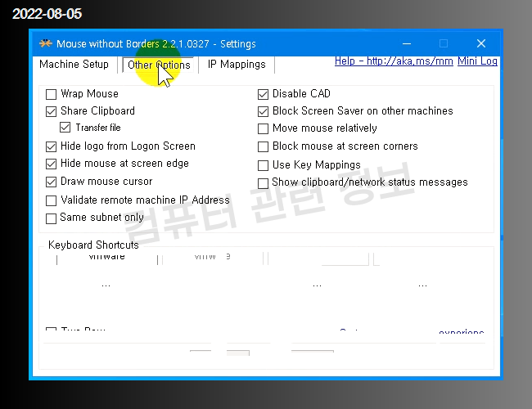
Task: Toggle the Disable CAD checkbox
Action: click(x=263, y=94)
